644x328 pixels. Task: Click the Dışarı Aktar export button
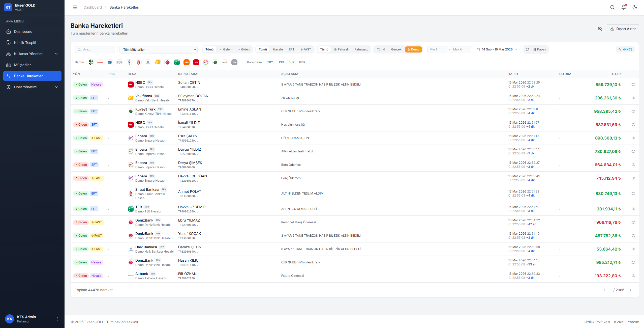pos(623,29)
